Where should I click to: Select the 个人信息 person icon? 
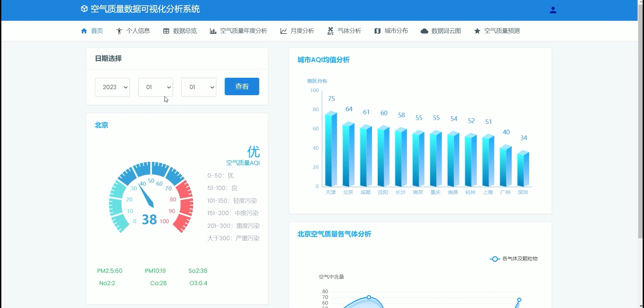click(119, 31)
